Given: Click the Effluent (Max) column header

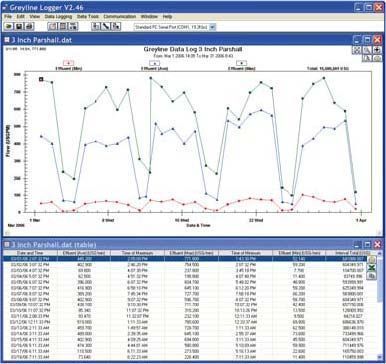Looking at the screenshot, I should (191, 253).
